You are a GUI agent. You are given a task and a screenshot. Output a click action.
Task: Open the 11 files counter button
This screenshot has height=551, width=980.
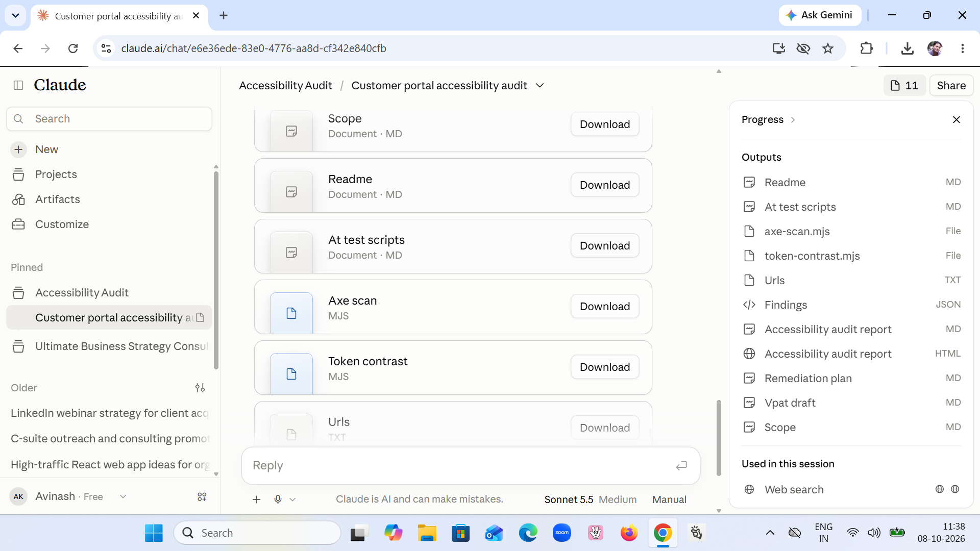pyautogui.click(x=904, y=86)
